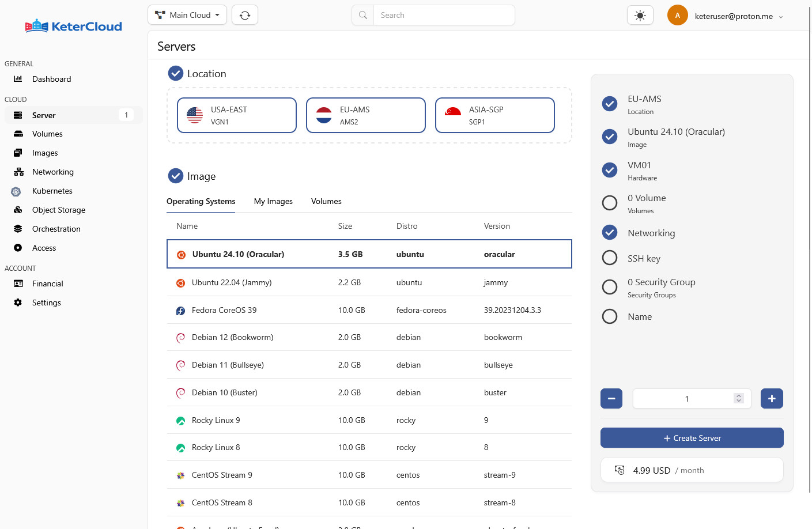Expand the keteruser@proton.me account menu
This screenshot has width=812, height=529.
click(738, 16)
